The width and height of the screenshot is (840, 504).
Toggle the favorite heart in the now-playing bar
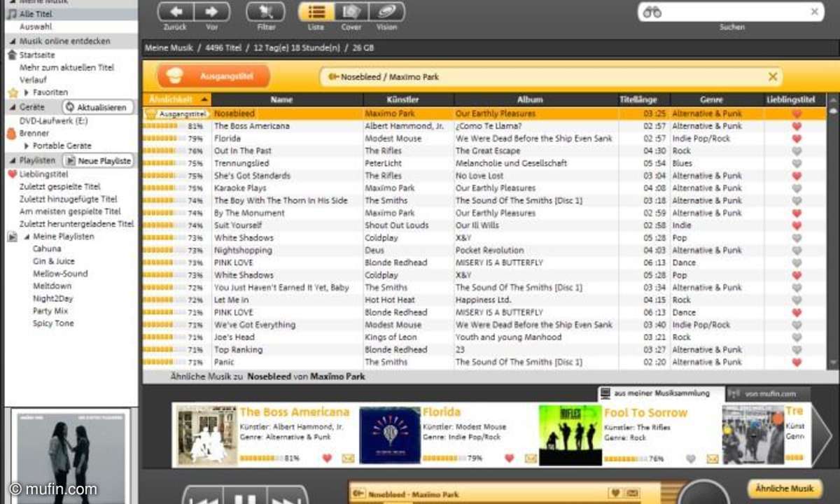point(614,493)
